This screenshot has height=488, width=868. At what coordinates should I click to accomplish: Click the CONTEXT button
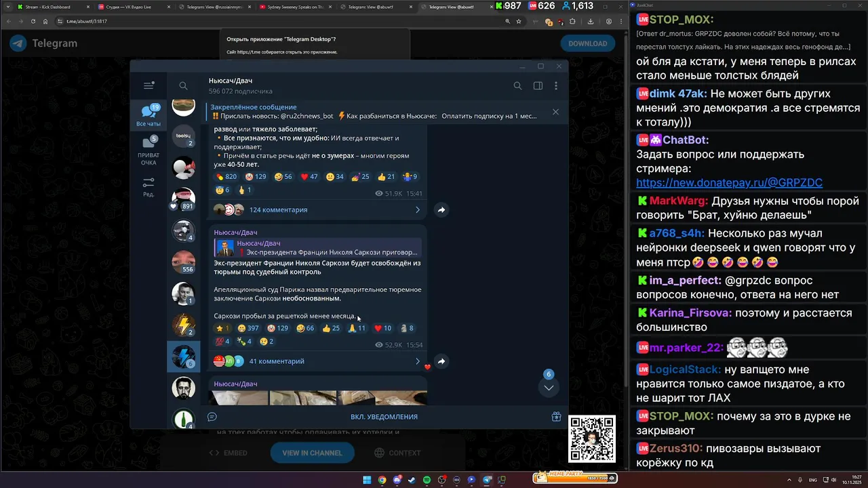point(397,453)
